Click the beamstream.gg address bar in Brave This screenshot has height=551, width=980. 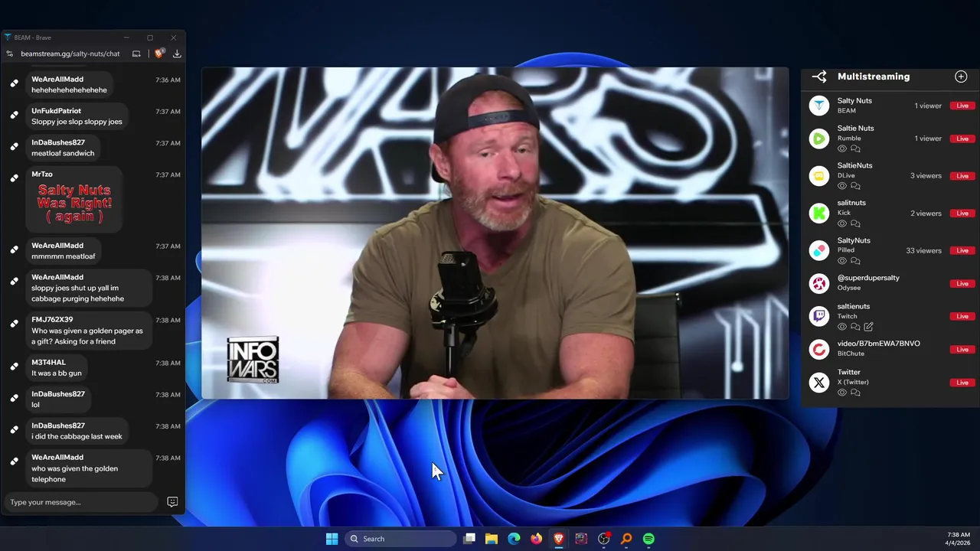(70, 54)
